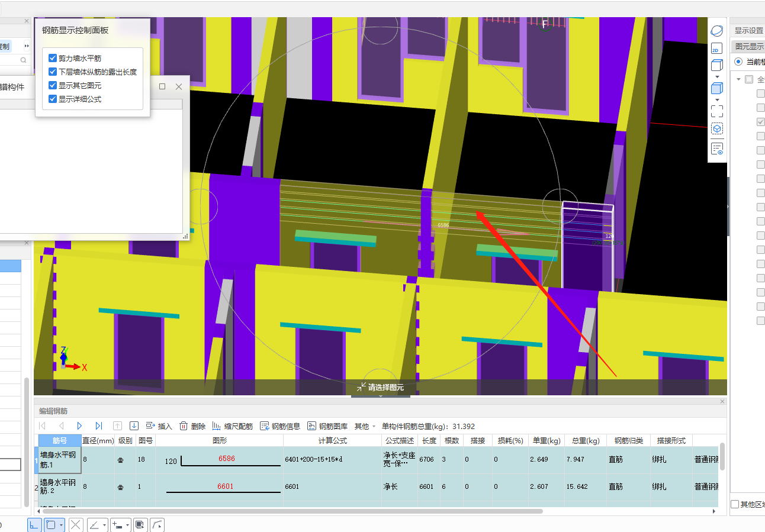Click the rebar table horizontal scrollbar
Screen dimensions: 765x532
(292, 511)
